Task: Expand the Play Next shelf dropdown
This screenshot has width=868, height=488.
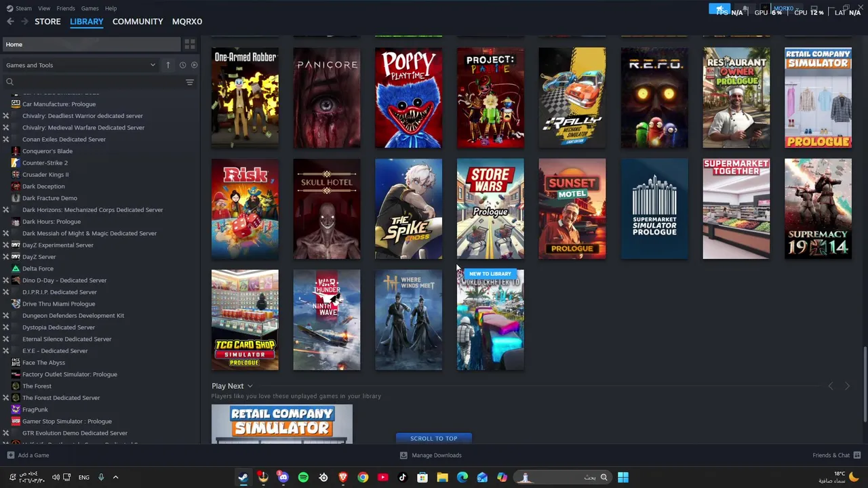Action: (250, 386)
